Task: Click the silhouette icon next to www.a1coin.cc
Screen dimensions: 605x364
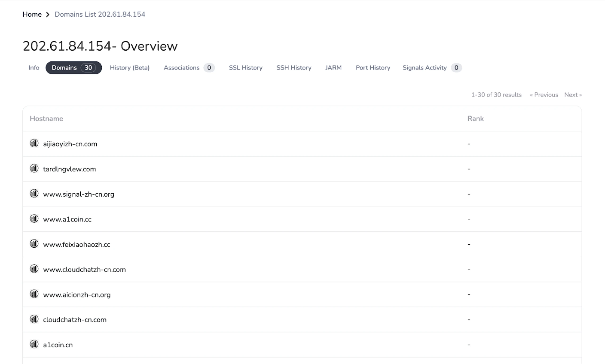Action: point(34,219)
